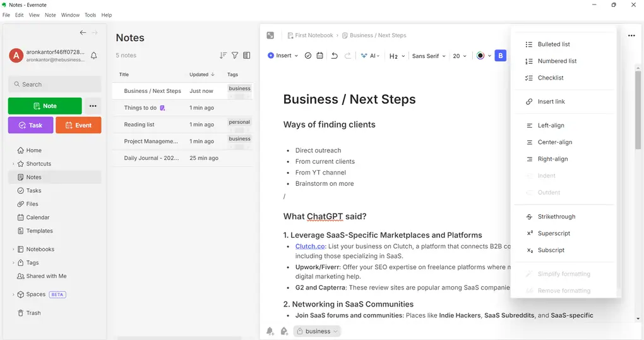Expand the Notebooks tree in sidebar
The width and height of the screenshot is (644, 340).
[x=13, y=250]
